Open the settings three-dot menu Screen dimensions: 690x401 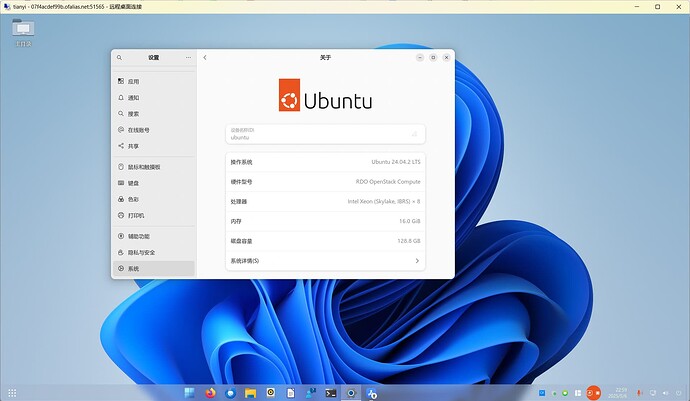(x=188, y=58)
